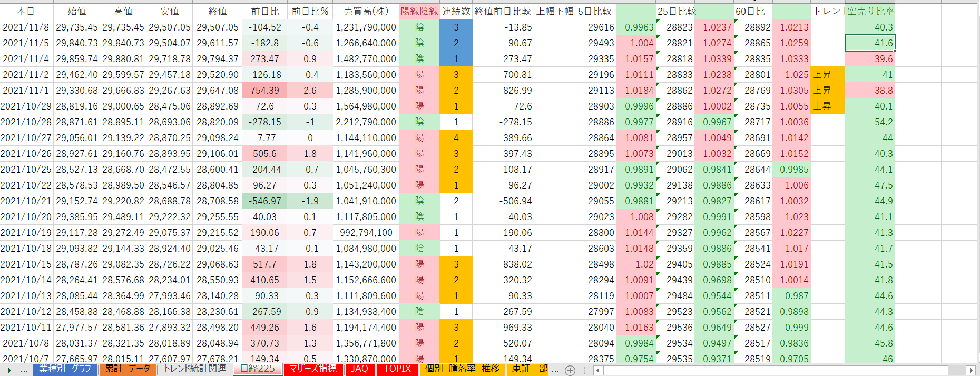The height and width of the screenshot is (376, 980).
Task: Switch to the 業種別 グラフ sheet tab
Action: pos(65,369)
